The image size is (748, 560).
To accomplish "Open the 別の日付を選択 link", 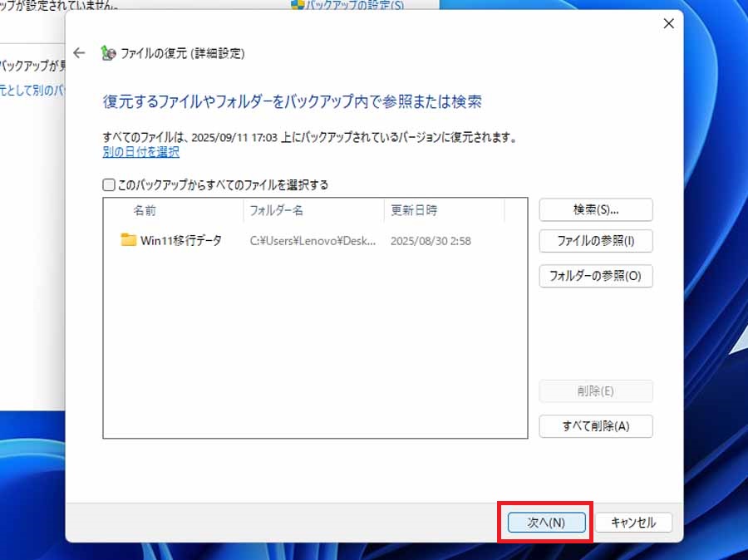I will pyautogui.click(x=140, y=152).
